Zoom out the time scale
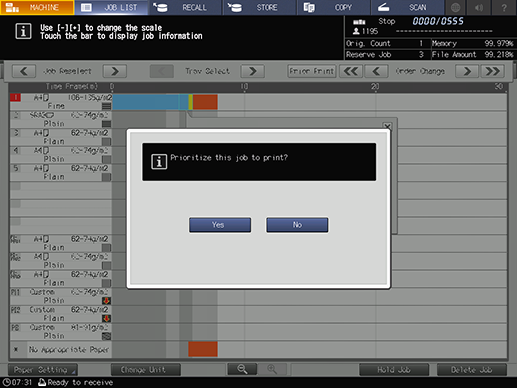 coord(242,369)
